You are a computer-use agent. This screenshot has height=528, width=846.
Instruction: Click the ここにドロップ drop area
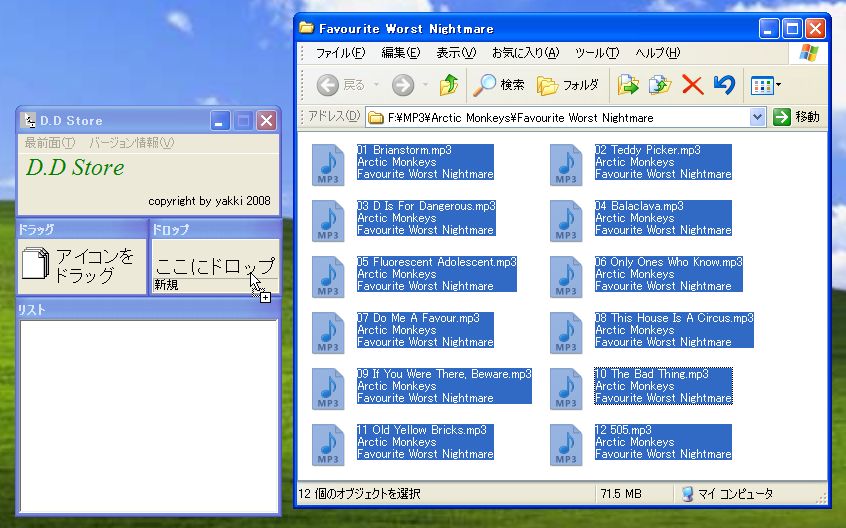tap(215, 265)
